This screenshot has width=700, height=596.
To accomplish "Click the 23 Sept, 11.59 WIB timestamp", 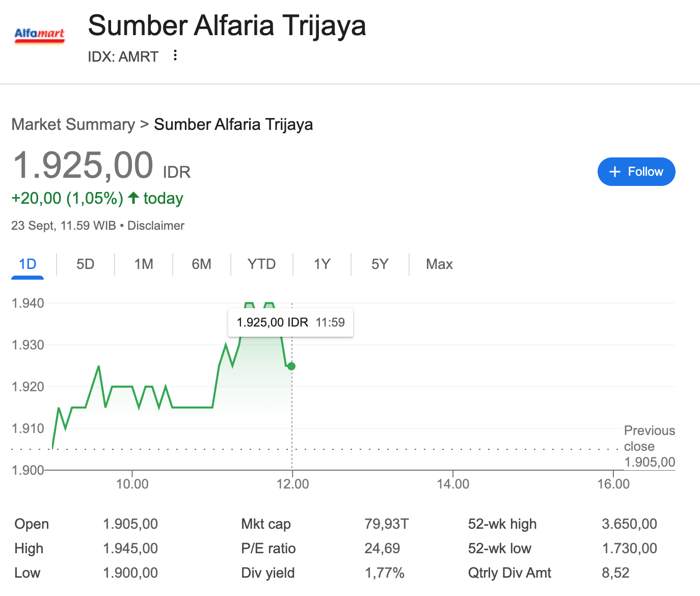I will [64, 226].
